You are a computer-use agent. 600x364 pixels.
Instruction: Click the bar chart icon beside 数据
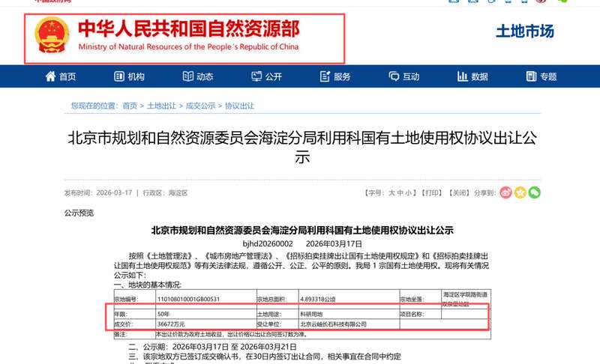tap(462, 76)
